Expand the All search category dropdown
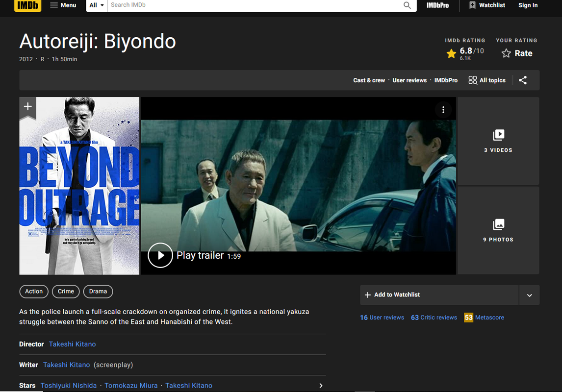562x392 pixels. [97, 5]
